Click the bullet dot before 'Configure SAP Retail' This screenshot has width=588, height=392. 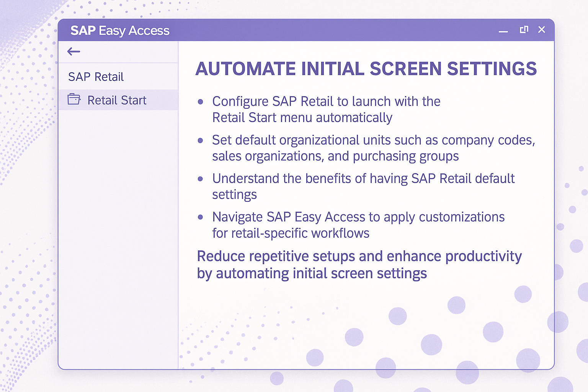[200, 102]
